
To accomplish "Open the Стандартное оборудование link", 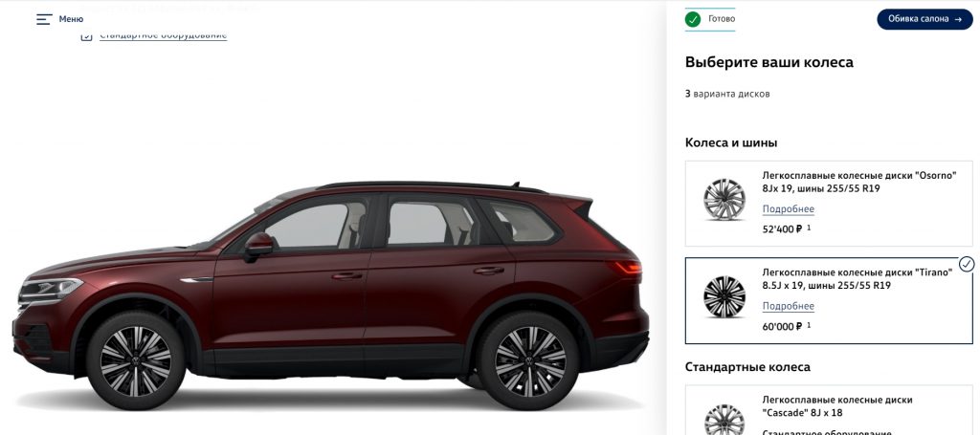I will [163, 35].
